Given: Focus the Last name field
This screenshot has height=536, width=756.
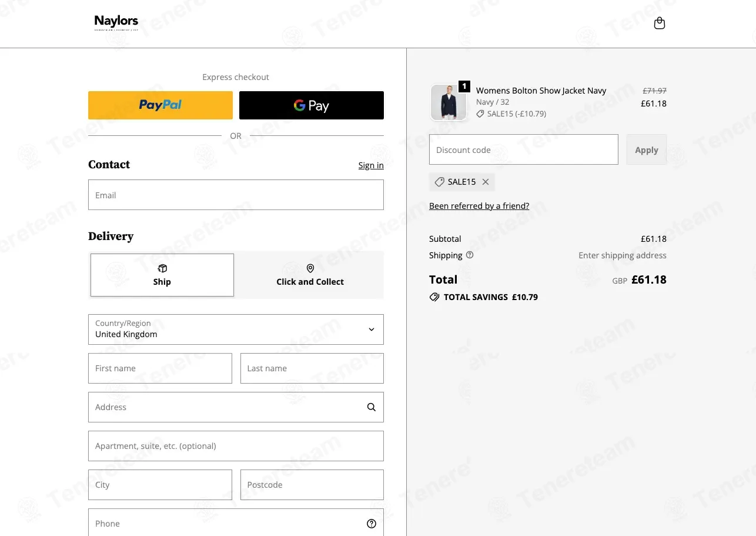Looking at the screenshot, I should (312, 368).
